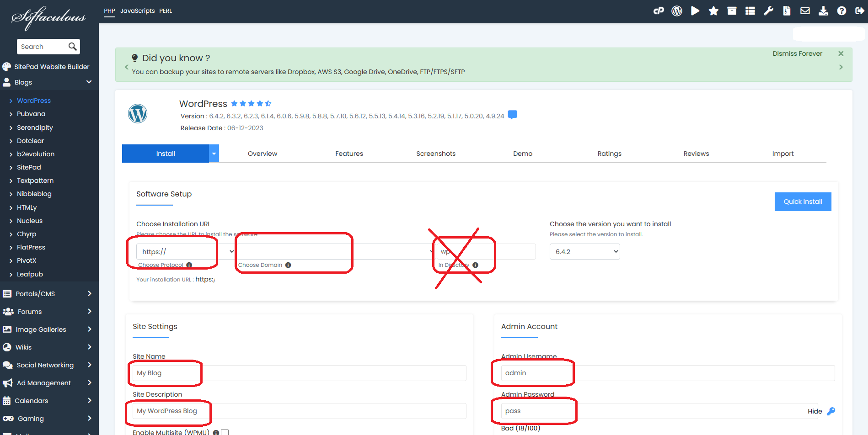Click Dismiss Forever on the tip banner
868x435 pixels.
pos(797,53)
